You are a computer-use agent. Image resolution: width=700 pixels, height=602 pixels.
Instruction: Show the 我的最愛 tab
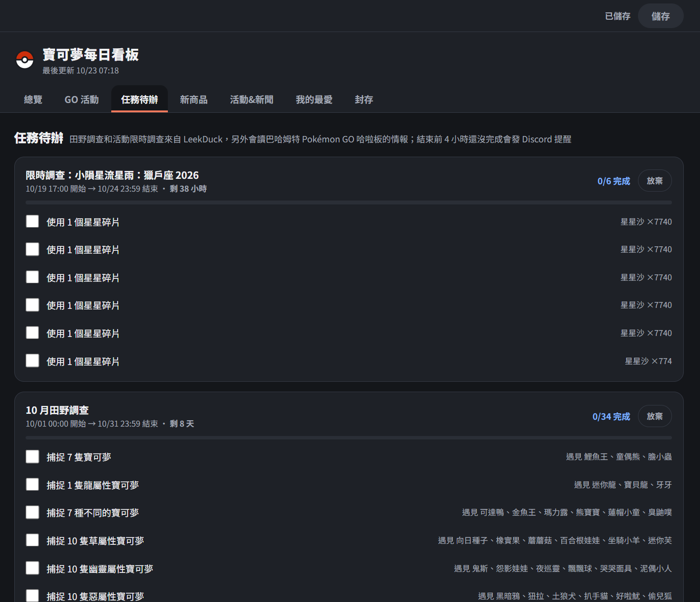(x=314, y=100)
